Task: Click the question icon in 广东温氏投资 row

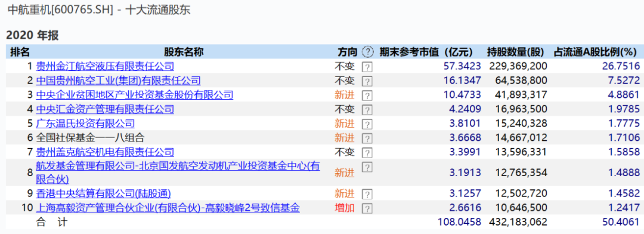Action: [367, 124]
